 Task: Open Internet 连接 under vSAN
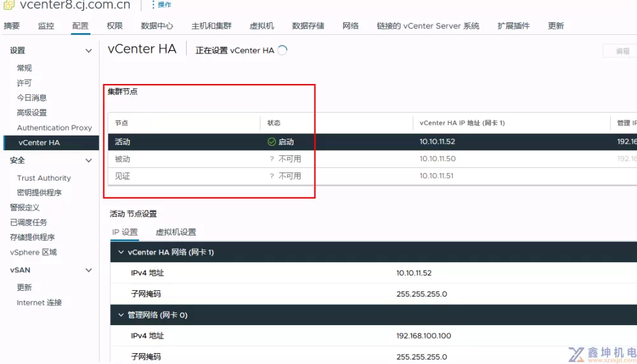pos(39,303)
